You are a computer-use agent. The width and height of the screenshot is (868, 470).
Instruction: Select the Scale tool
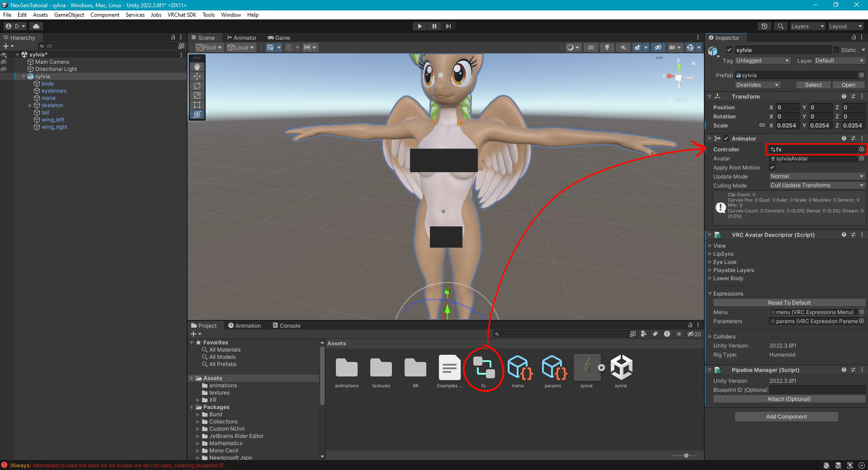[197, 95]
